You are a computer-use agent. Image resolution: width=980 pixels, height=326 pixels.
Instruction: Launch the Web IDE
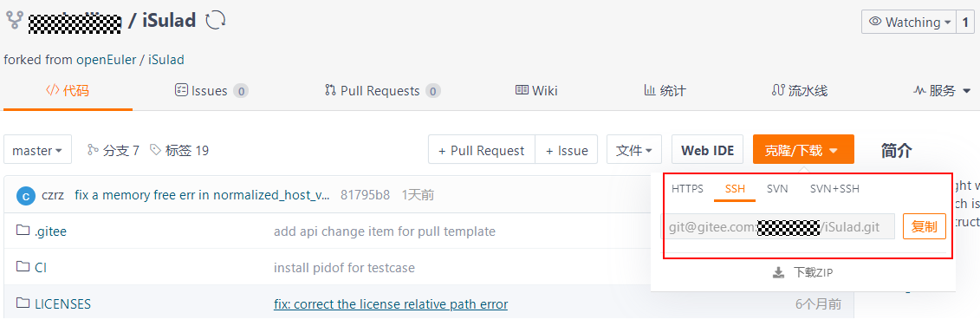(707, 150)
